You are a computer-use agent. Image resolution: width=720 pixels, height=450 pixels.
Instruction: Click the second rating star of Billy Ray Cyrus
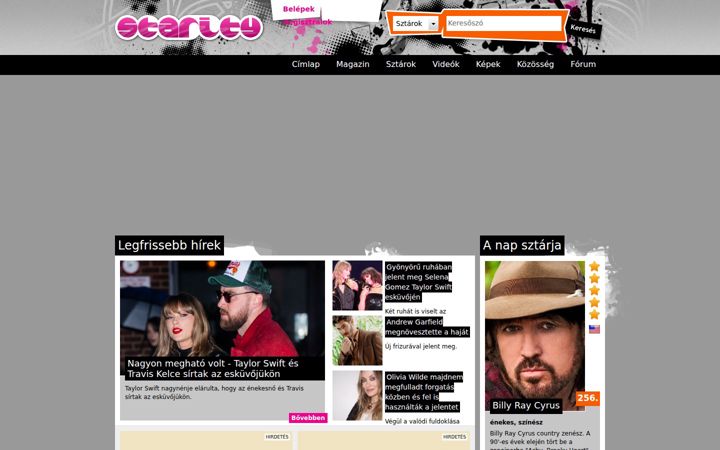click(x=595, y=278)
